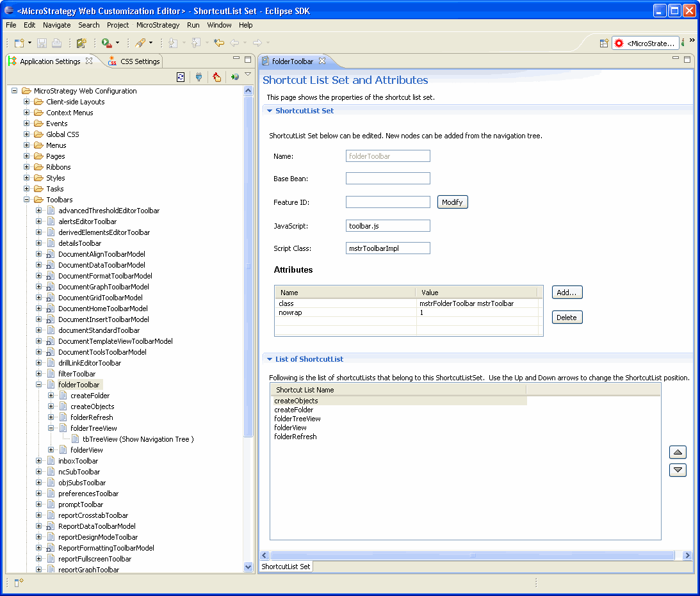This screenshot has width=700, height=596.
Task: Open the Navigate menu
Action: (57, 25)
